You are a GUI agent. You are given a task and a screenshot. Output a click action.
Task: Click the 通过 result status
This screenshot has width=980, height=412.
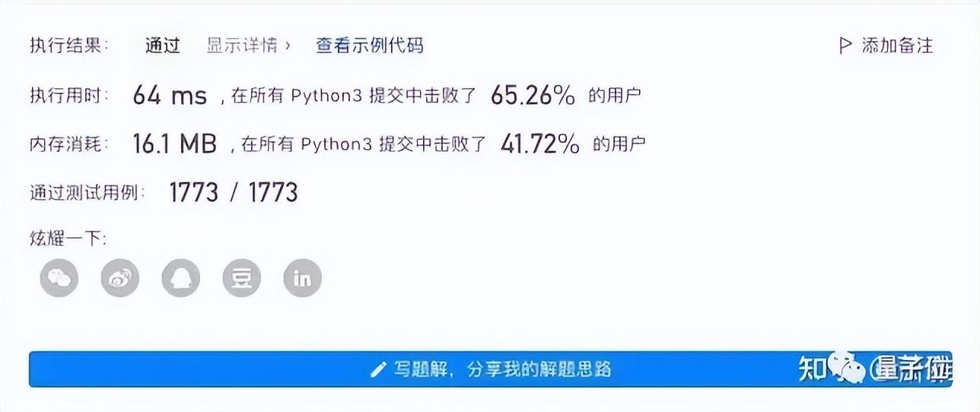(163, 46)
